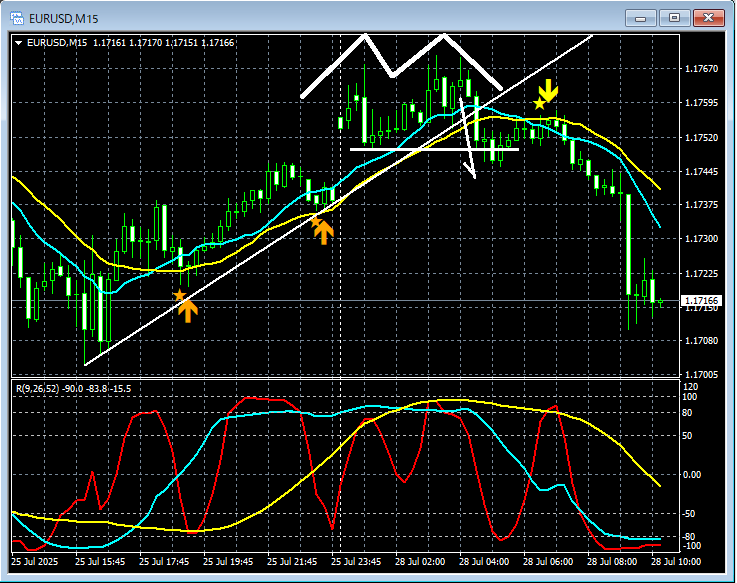Click the OHLC header text 1.17161 1.17170
Screen dimensions: 737x583
pyautogui.click(x=127, y=43)
